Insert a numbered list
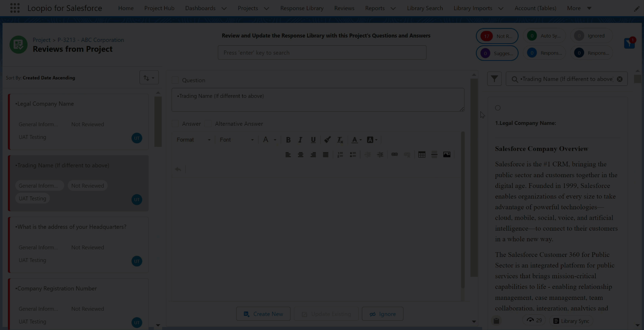The image size is (644, 330). [340, 155]
